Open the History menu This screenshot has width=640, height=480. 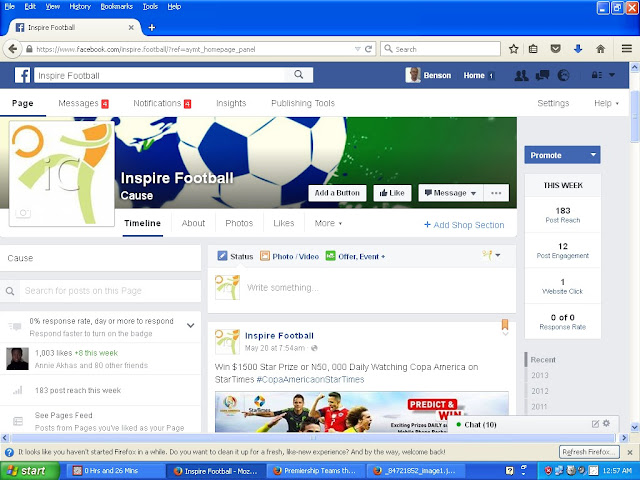coord(80,7)
